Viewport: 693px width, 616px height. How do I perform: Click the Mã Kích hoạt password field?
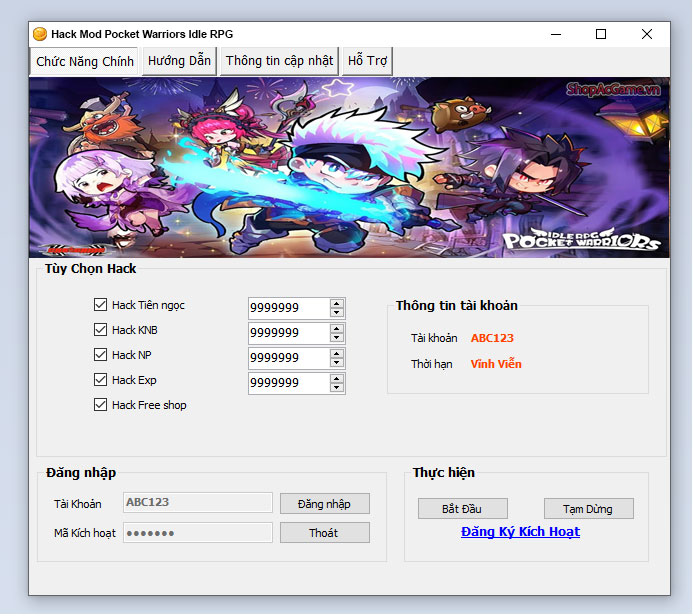point(197,533)
